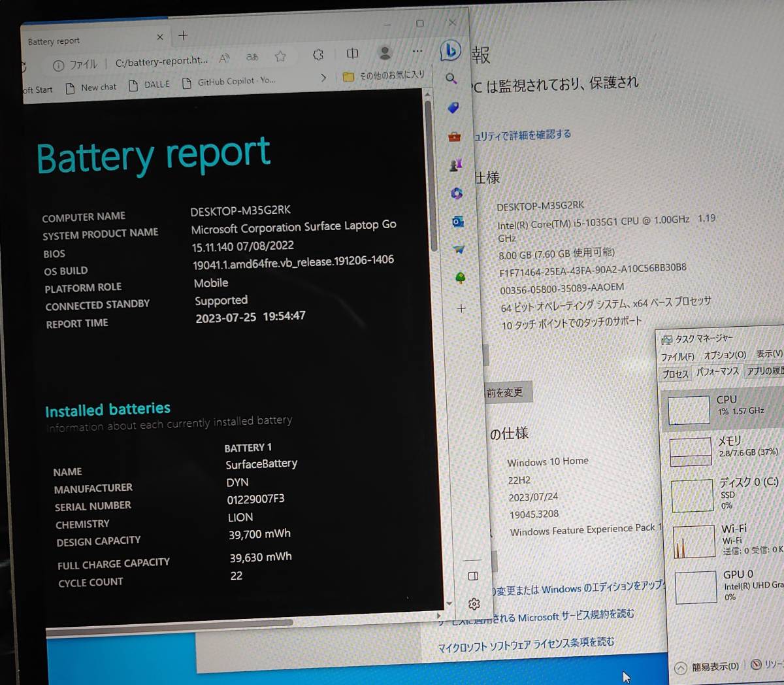Select ディスク 0 (C:) in Task Manager
The image size is (784, 685).
coord(727,494)
